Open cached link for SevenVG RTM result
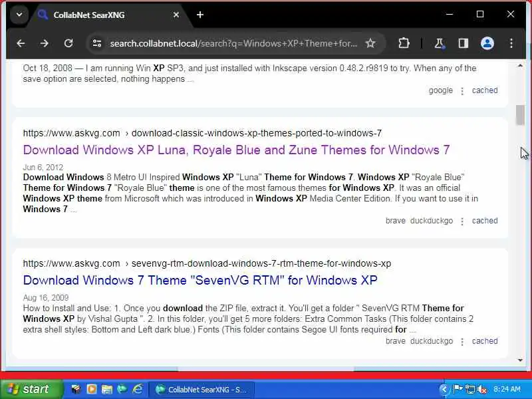 [485, 341]
